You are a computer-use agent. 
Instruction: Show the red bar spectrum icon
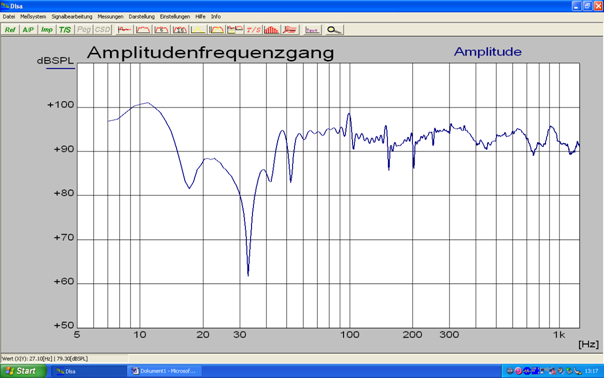272,30
